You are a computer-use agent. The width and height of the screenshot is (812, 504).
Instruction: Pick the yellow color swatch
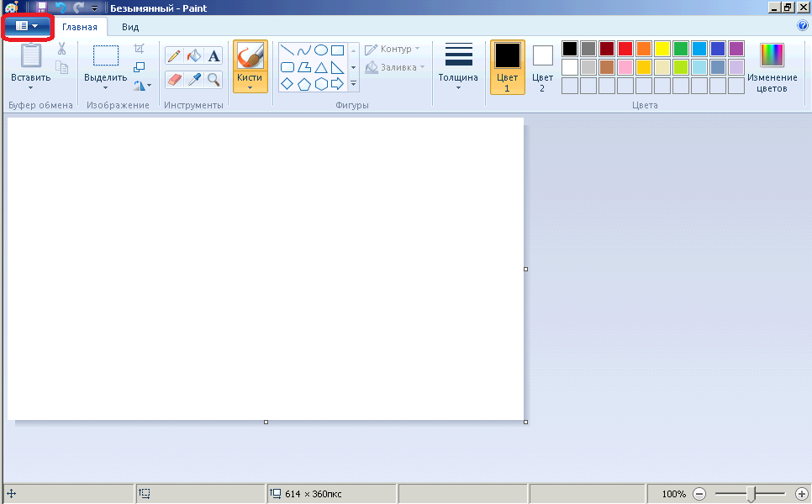tap(662, 49)
